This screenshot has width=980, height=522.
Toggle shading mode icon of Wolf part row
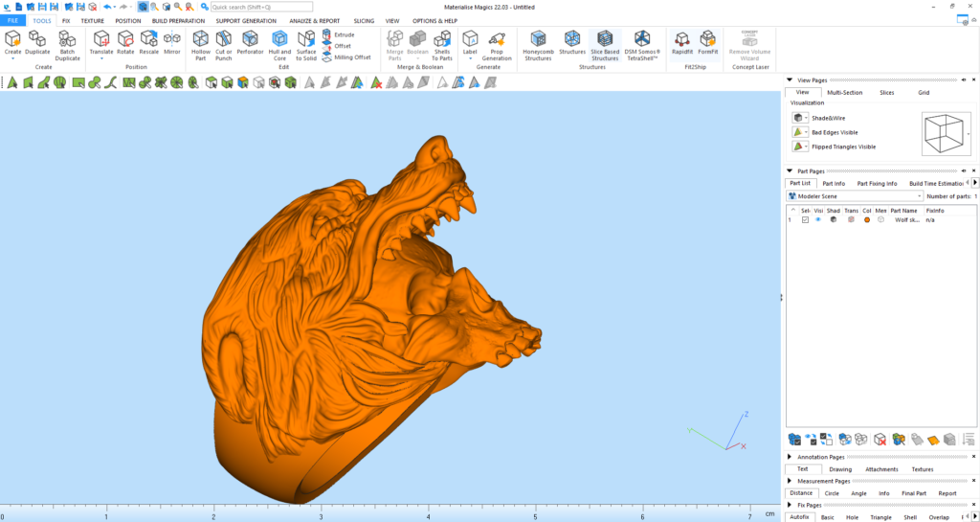[x=834, y=220]
